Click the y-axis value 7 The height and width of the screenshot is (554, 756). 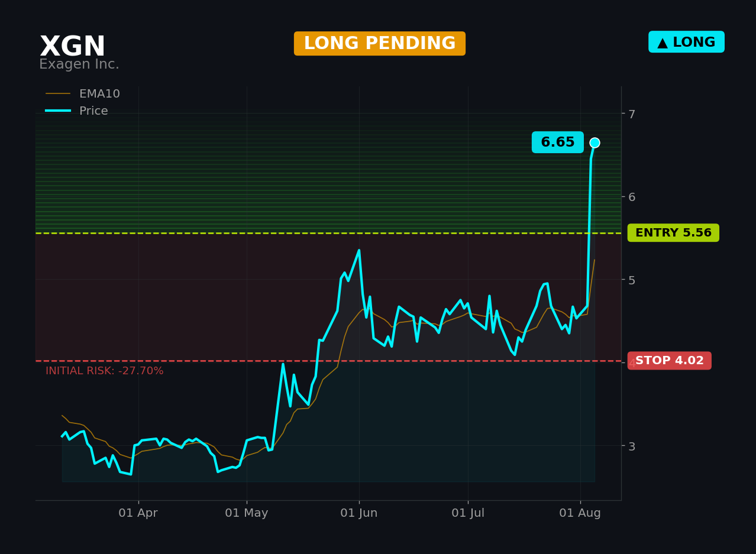pyautogui.click(x=632, y=114)
